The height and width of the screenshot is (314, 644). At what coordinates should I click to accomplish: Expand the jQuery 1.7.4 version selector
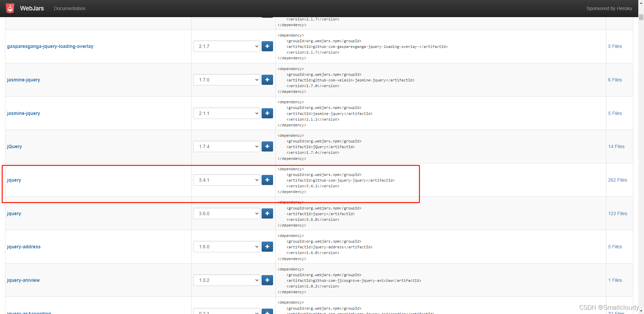(x=227, y=146)
